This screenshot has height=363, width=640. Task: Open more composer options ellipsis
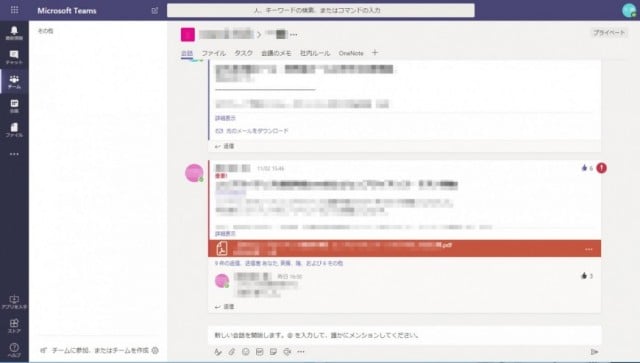(301, 352)
